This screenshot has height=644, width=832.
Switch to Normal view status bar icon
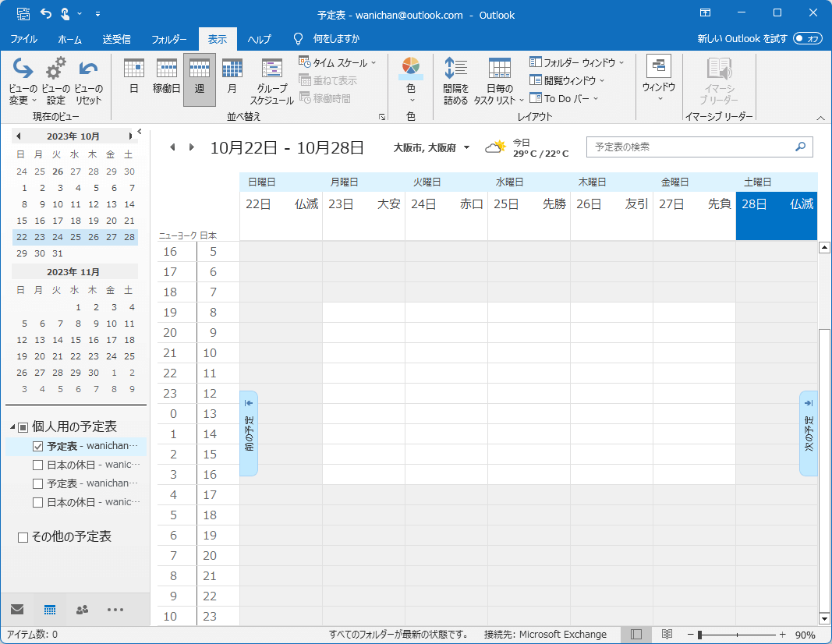click(636, 634)
